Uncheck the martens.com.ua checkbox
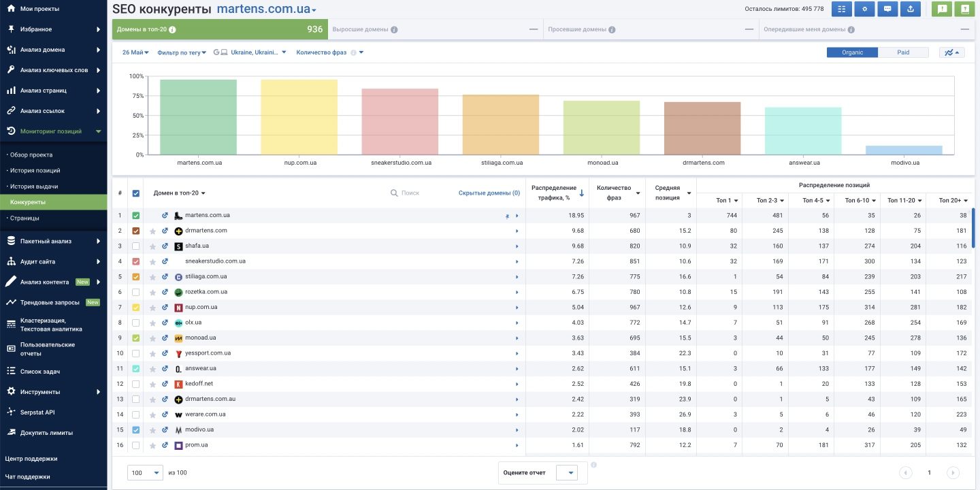Screen dimensions: 980x490 (x=136, y=216)
